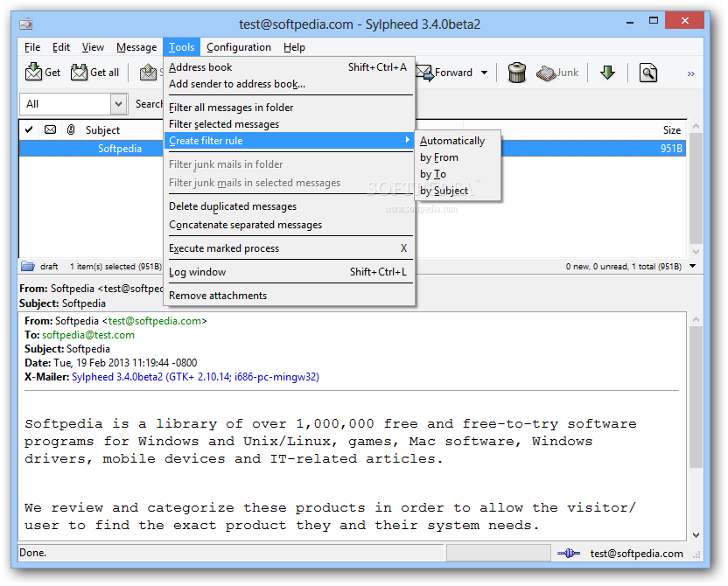Screen dimensions: 728x586
Task: Click the Subject column header
Action: coord(102,130)
